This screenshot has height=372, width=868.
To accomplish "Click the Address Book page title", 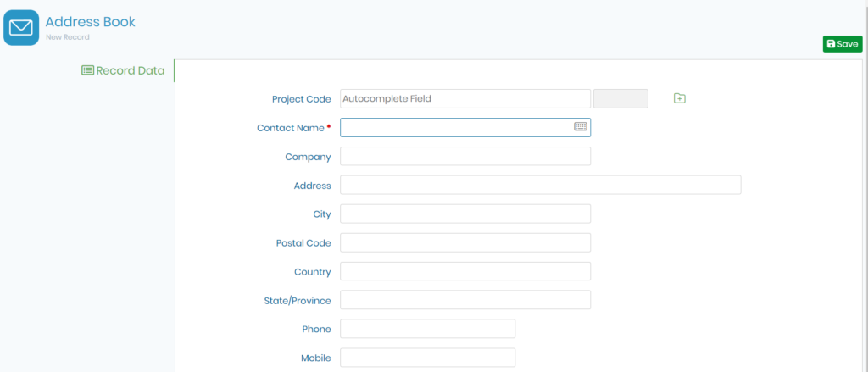I will tap(90, 22).
